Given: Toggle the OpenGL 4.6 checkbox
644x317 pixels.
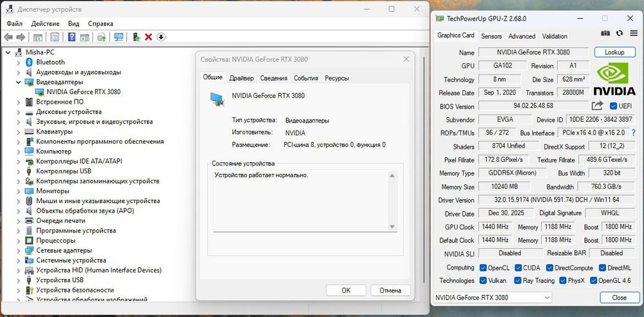Looking at the screenshot, I should coord(594,281).
